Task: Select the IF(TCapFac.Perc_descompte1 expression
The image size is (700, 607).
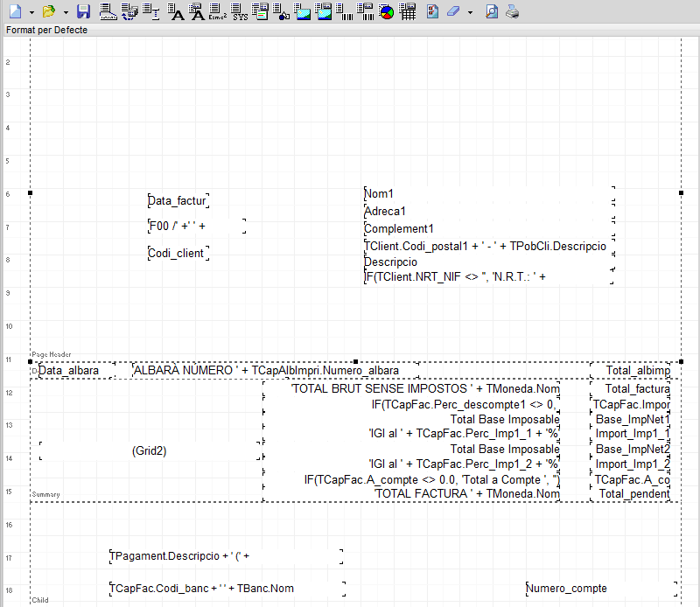Action: tap(411, 404)
